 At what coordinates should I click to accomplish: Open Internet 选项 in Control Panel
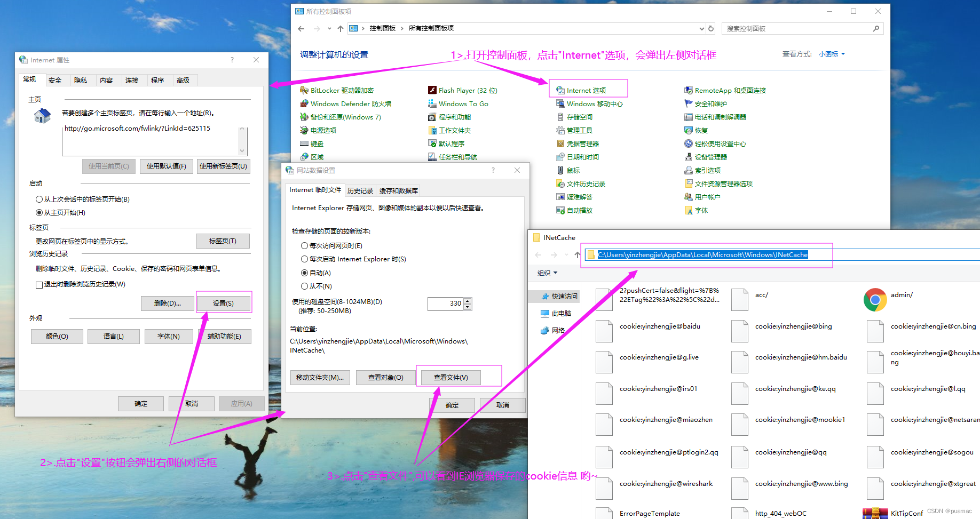click(581, 91)
